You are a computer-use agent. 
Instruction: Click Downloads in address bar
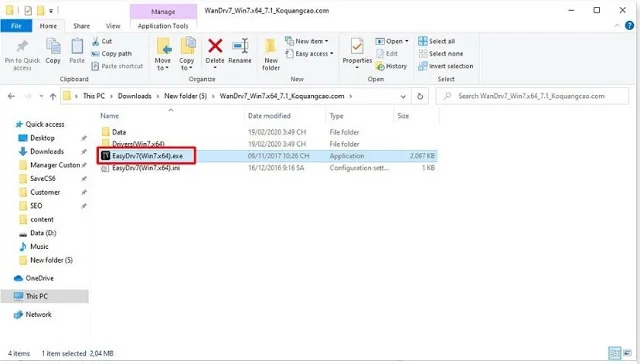click(x=134, y=96)
